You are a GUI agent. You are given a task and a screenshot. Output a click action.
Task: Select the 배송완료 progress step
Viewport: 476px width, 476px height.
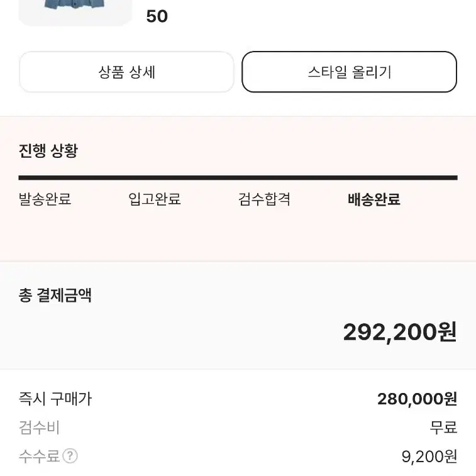[374, 199]
